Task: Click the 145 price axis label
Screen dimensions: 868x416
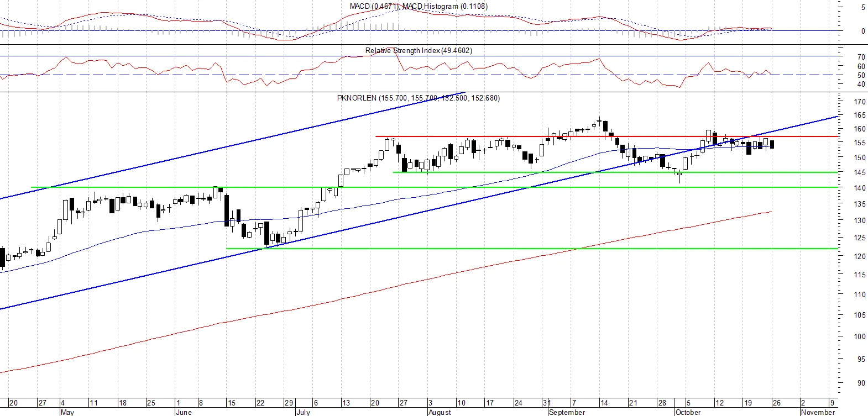Action: (860, 173)
